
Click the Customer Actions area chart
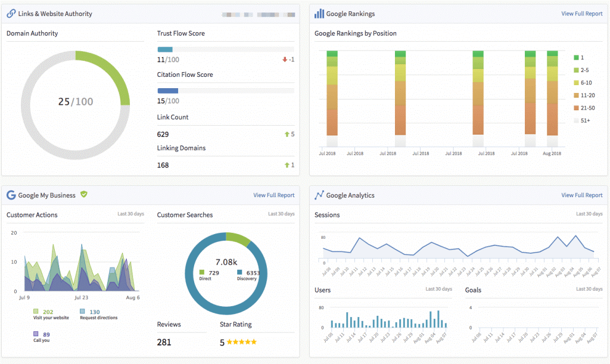81,267
